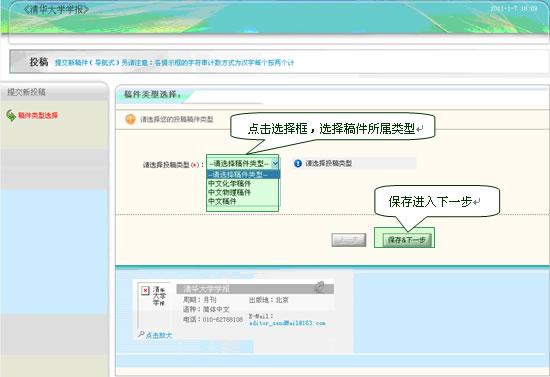Click the 语种：简体中文 text

click(x=206, y=309)
